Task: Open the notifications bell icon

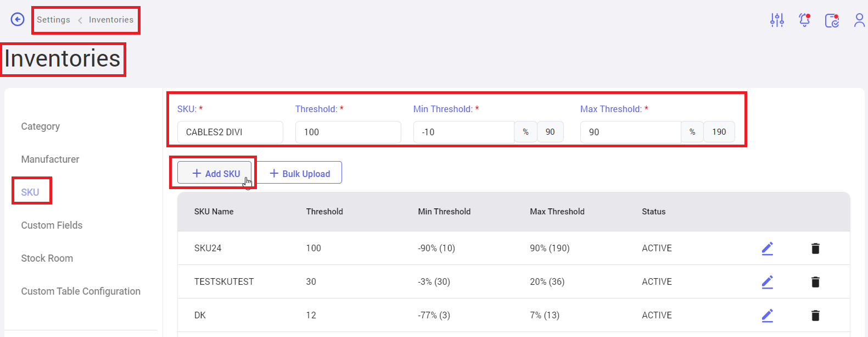Action: tap(804, 20)
